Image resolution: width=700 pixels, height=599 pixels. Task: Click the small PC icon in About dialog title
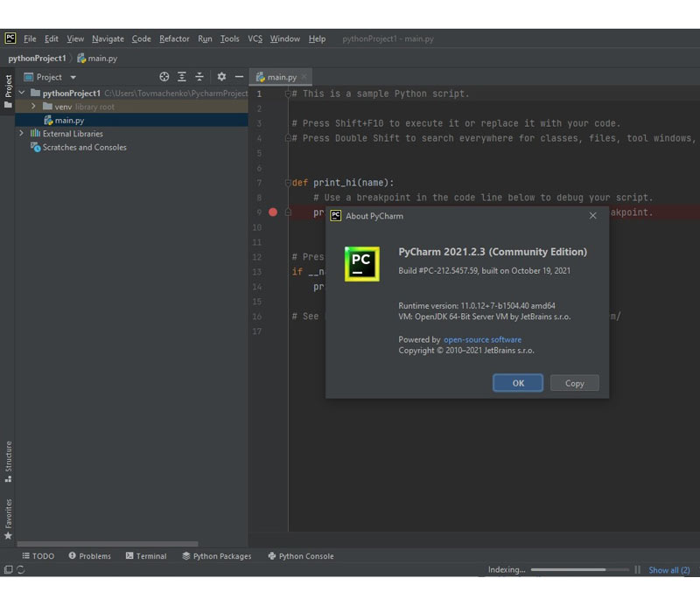coord(336,216)
